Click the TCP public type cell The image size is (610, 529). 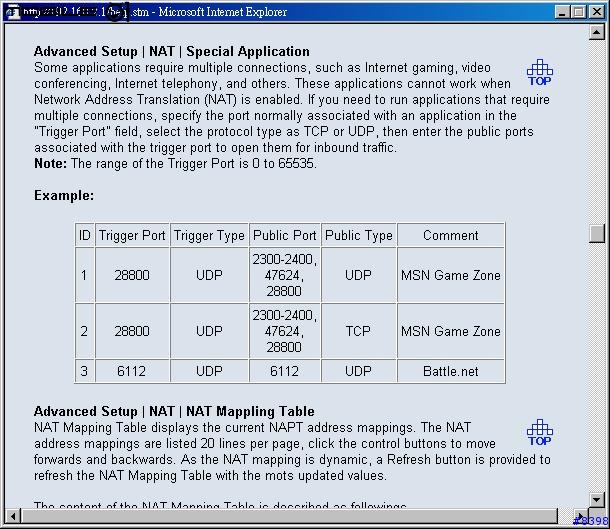(x=359, y=331)
